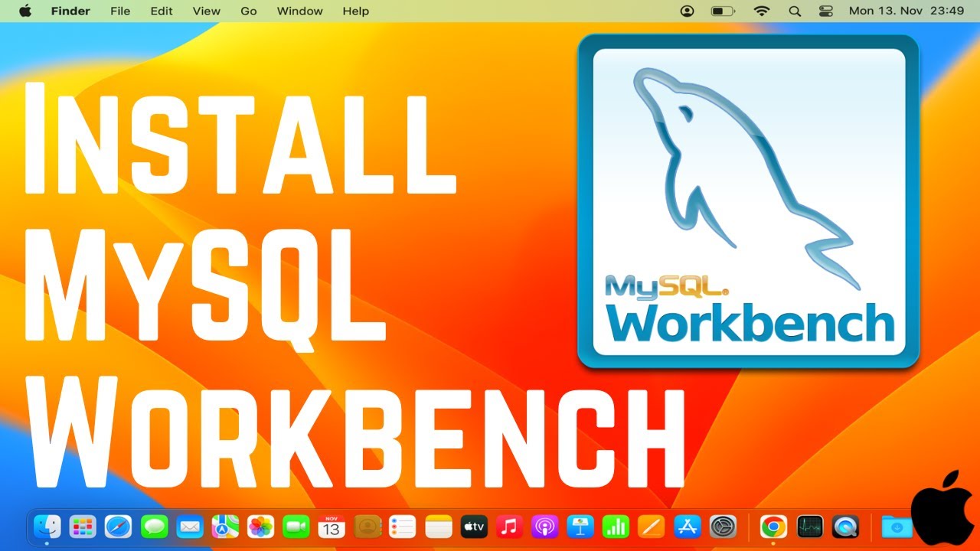Open Finder from the Dock
Image resolution: width=980 pixels, height=551 pixels.
point(48,527)
